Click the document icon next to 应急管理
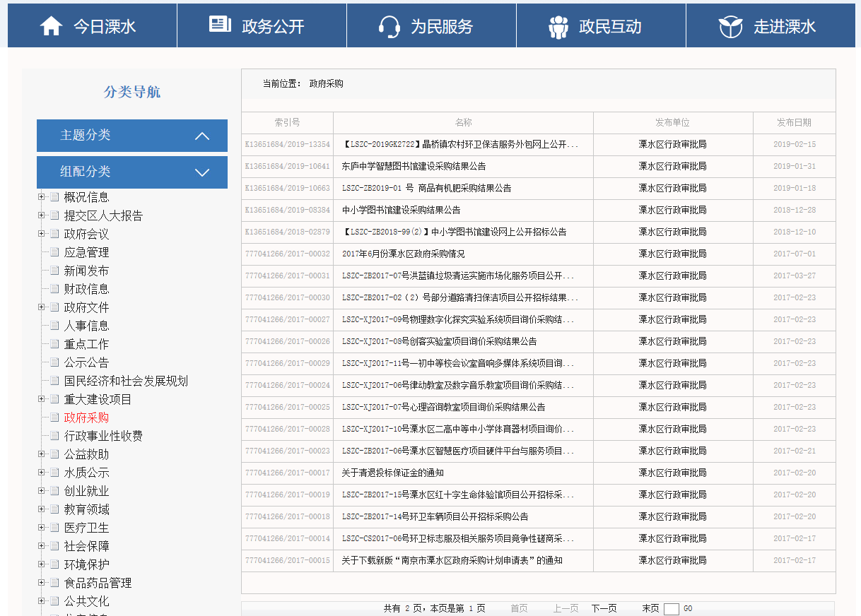This screenshot has width=861, height=616. click(54, 252)
